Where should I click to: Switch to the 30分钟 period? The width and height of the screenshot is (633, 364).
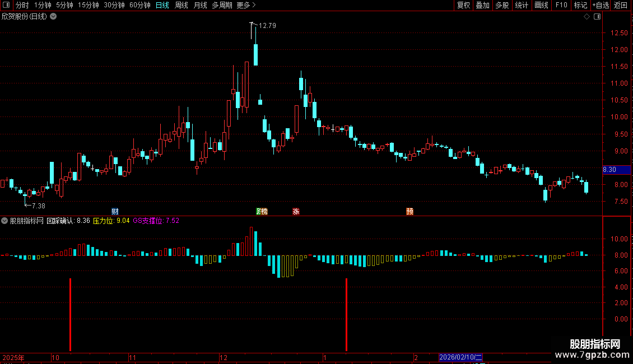114,5
